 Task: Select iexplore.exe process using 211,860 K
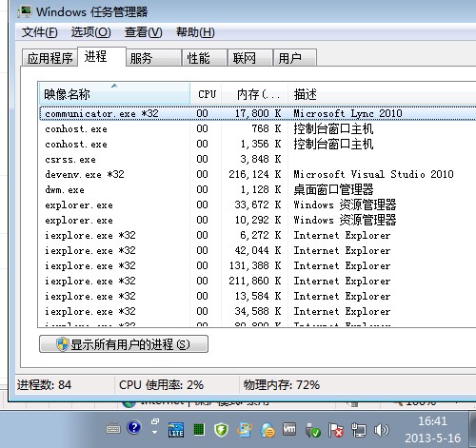(258, 281)
